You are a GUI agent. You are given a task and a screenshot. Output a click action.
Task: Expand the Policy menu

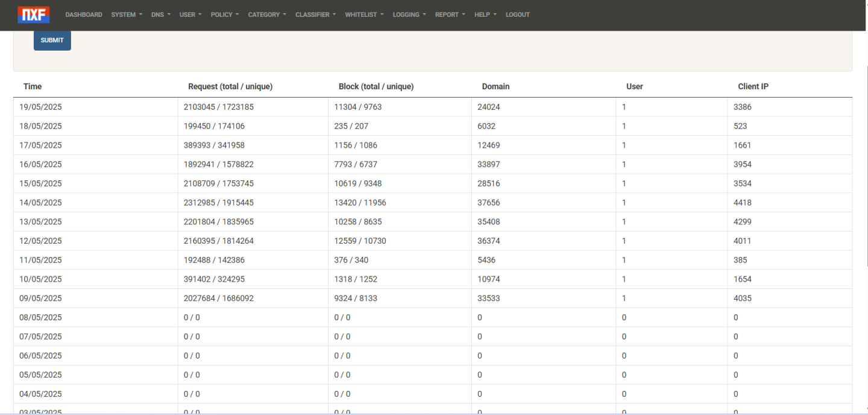pos(224,14)
